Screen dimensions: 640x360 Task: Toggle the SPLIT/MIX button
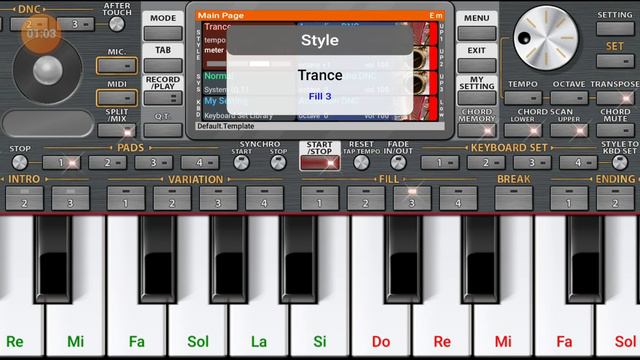point(117,131)
